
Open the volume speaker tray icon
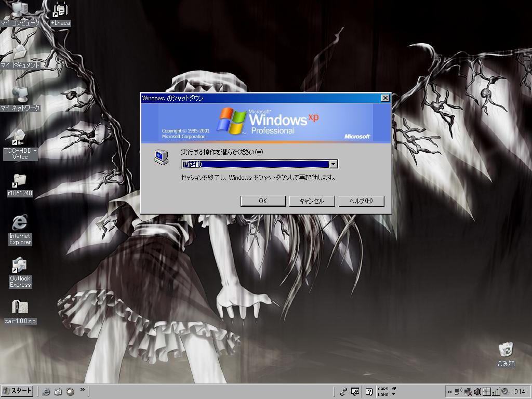(477, 392)
